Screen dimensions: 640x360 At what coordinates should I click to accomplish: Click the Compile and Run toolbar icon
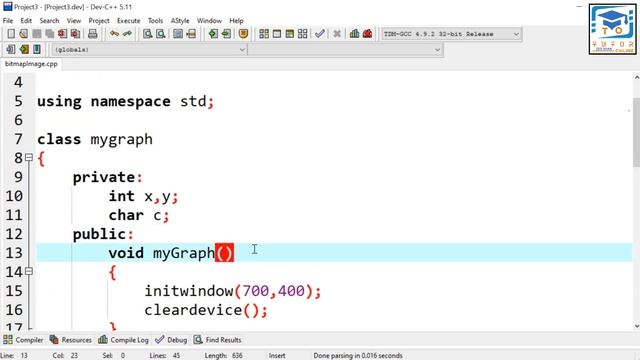pyautogui.click(x=290, y=34)
